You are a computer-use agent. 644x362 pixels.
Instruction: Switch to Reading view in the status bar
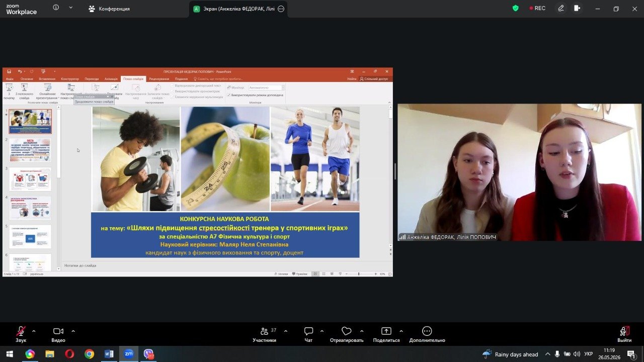pyautogui.click(x=332, y=274)
